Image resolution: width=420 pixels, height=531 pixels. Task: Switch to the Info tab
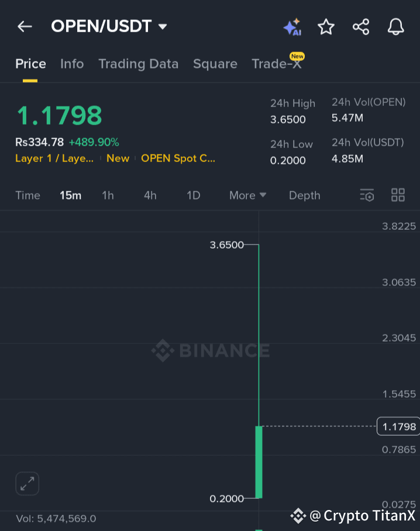pyautogui.click(x=72, y=64)
